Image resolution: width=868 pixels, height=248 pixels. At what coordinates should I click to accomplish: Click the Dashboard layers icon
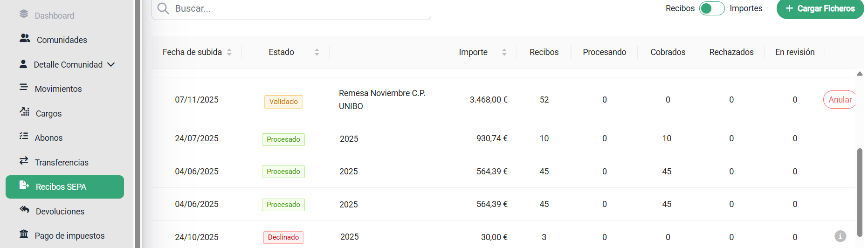click(24, 14)
